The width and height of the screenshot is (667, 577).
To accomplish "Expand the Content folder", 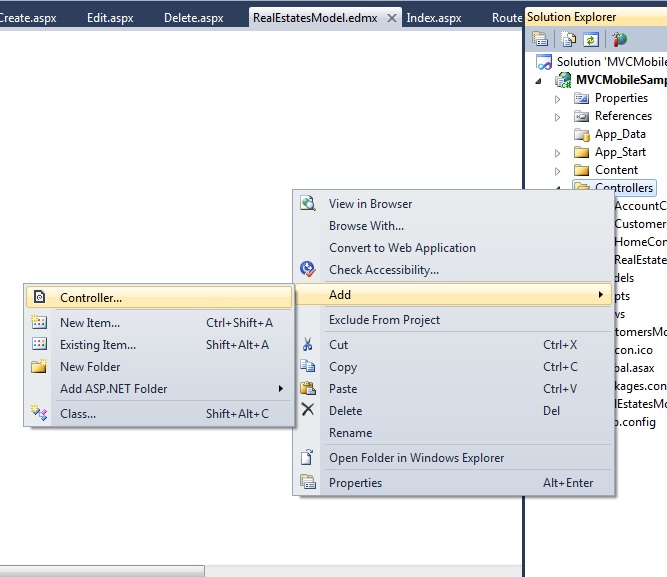I will tap(557, 171).
